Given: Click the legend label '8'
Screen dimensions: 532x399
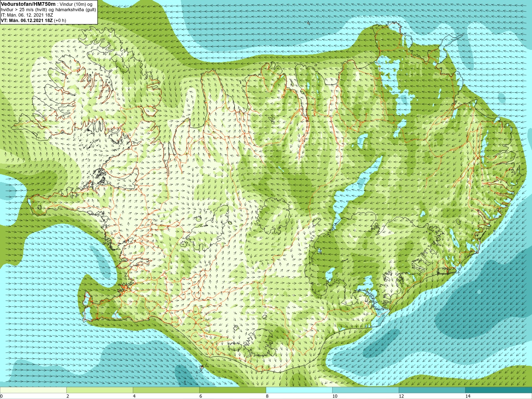Looking at the screenshot, I should pyautogui.click(x=267, y=396).
